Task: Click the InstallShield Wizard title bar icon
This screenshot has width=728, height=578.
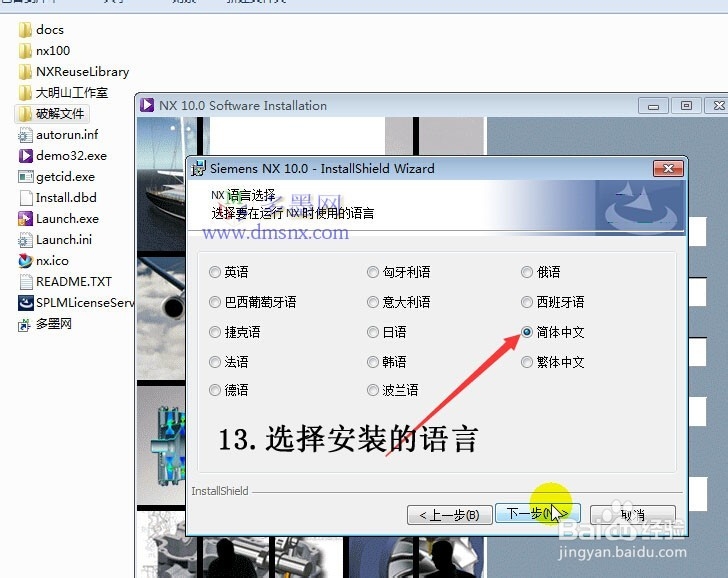Action: (198, 169)
